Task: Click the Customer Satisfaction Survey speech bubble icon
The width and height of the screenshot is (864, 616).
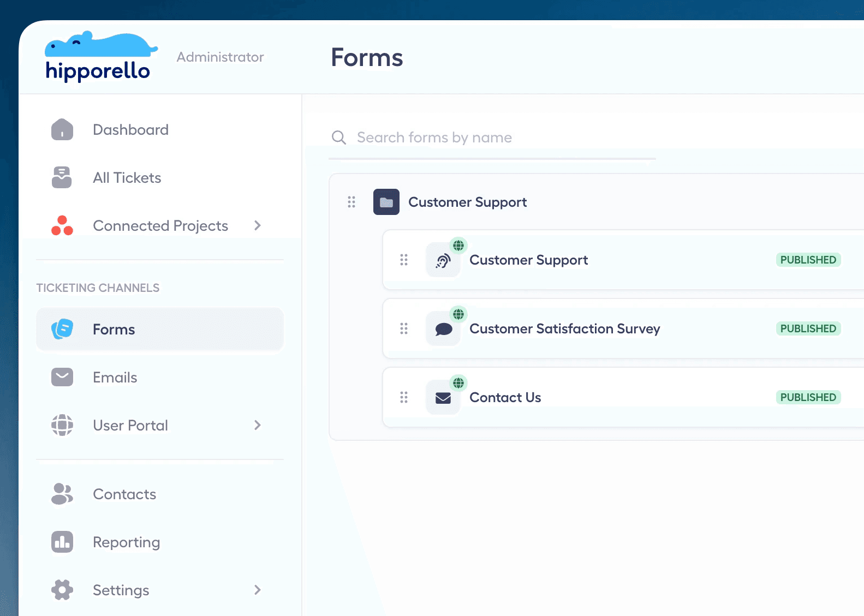Action: pyautogui.click(x=443, y=330)
